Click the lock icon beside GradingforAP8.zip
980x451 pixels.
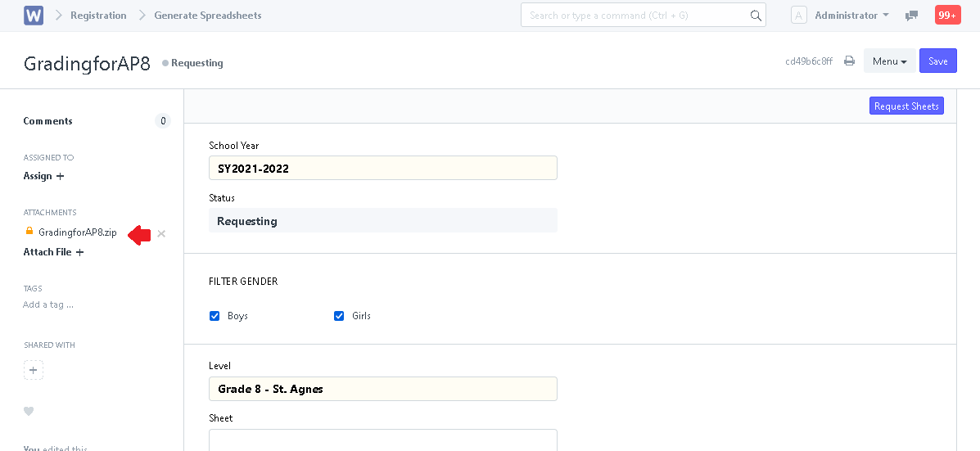pos(29,231)
